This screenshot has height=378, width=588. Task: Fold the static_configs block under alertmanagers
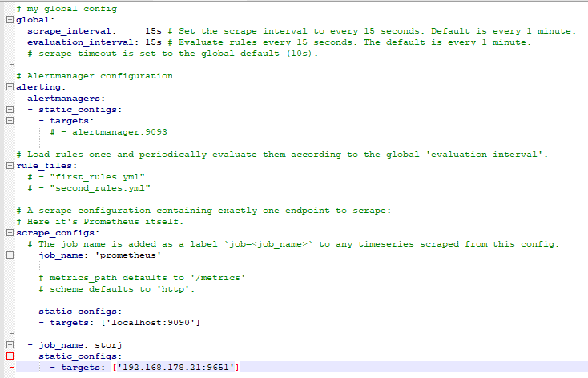10,110
